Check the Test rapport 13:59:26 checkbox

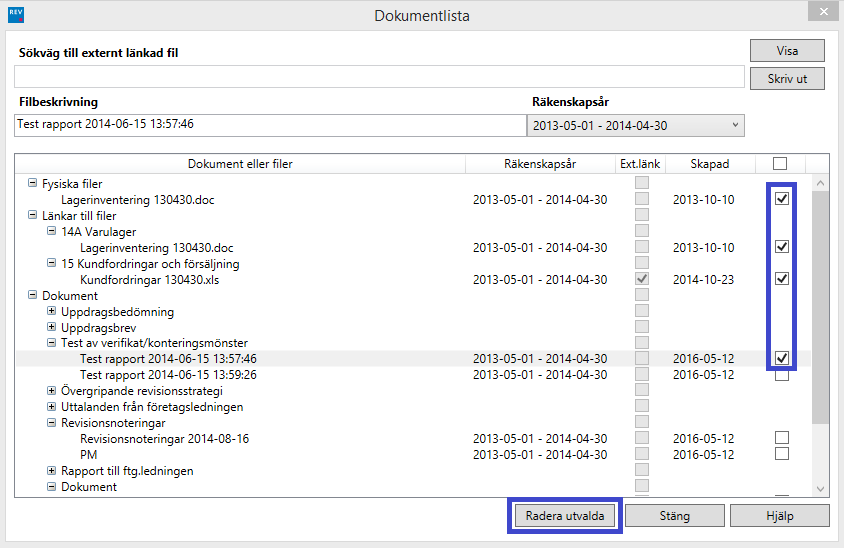click(782, 375)
